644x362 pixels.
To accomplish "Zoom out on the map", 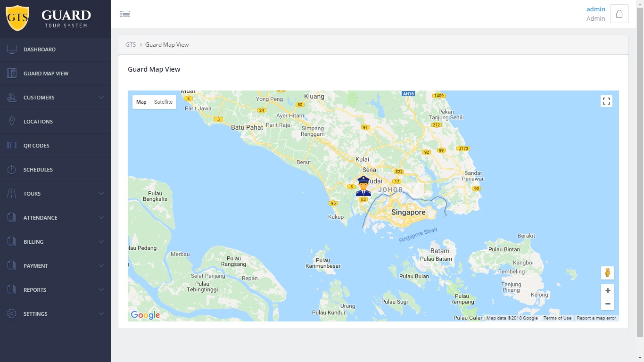I will [607, 304].
